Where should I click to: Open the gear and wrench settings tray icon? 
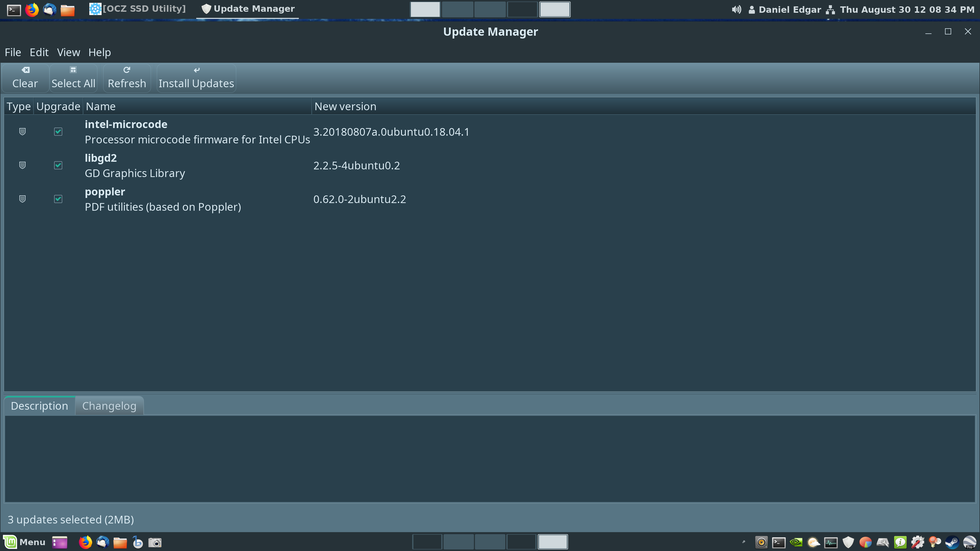(918, 542)
